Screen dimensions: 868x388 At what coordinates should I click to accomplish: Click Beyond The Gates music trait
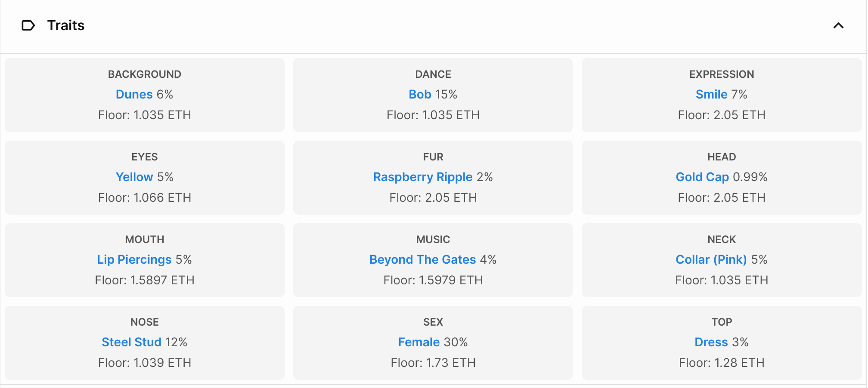click(x=422, y=259)
